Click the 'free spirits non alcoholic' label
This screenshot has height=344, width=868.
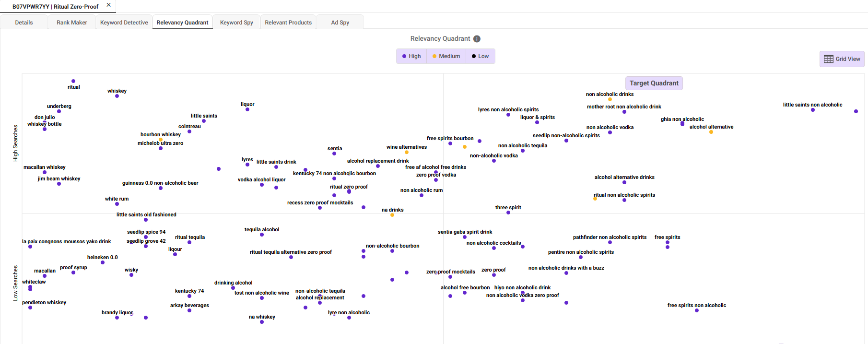696,305
